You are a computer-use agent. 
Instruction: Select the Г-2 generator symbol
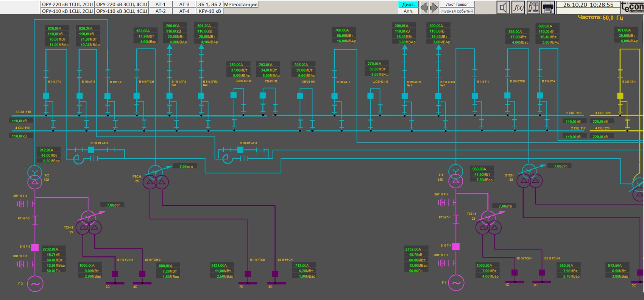coord(35,284)
